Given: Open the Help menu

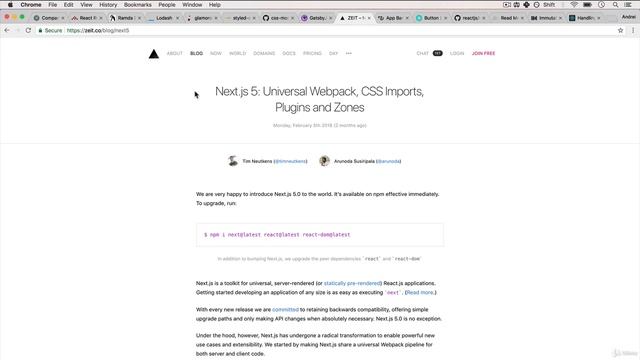Looking at the screenshot, I should pyautogui.click(x=215, y=5).
